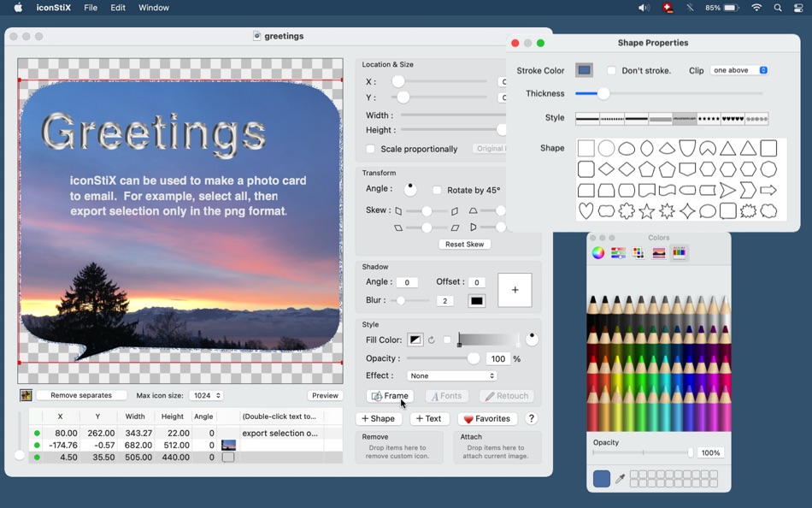
Task: Add text with the + Text button
Action: (429, 419)
